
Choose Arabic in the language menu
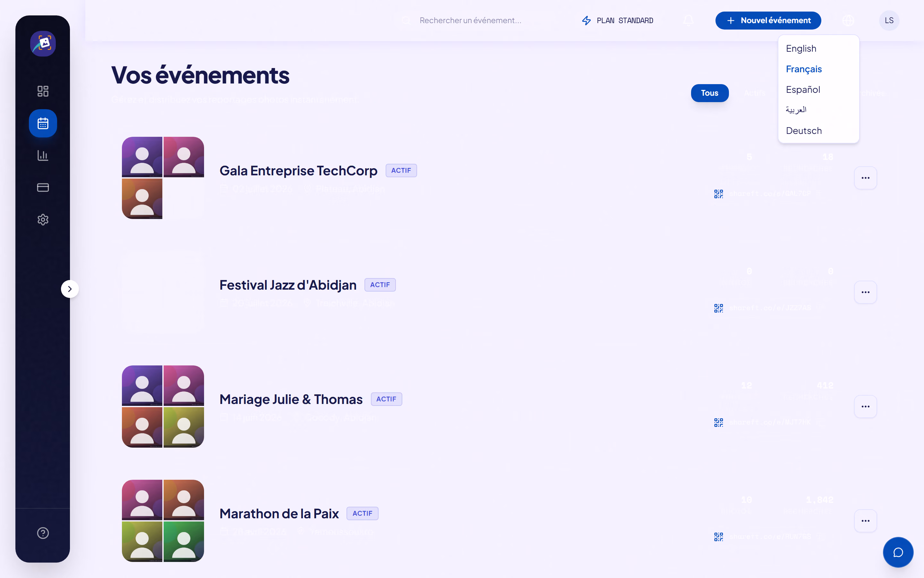pyautogui.click(x=819, y=110)
